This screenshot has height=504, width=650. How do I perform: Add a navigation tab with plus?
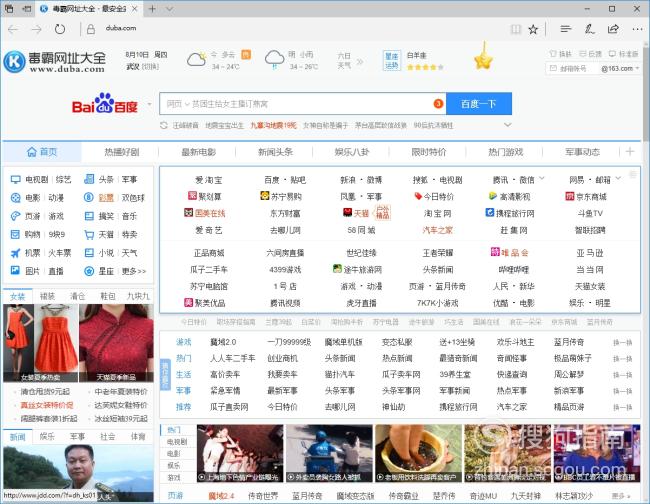[x=630, y=152]
